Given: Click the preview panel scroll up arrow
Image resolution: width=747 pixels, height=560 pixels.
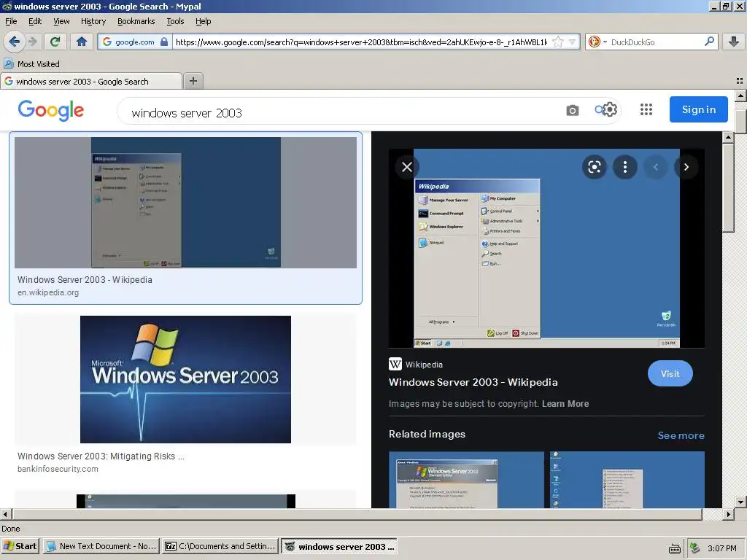Looking at the screenshot, I should click(x=727, y=137).
